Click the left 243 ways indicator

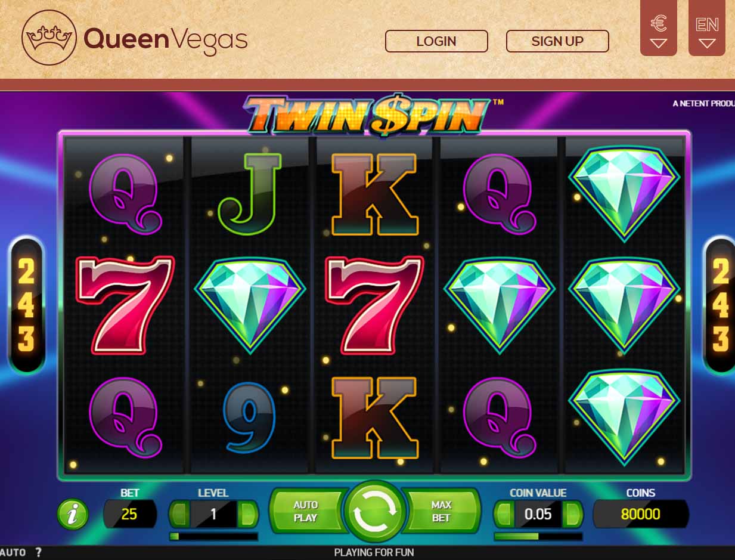click(26, 306)
